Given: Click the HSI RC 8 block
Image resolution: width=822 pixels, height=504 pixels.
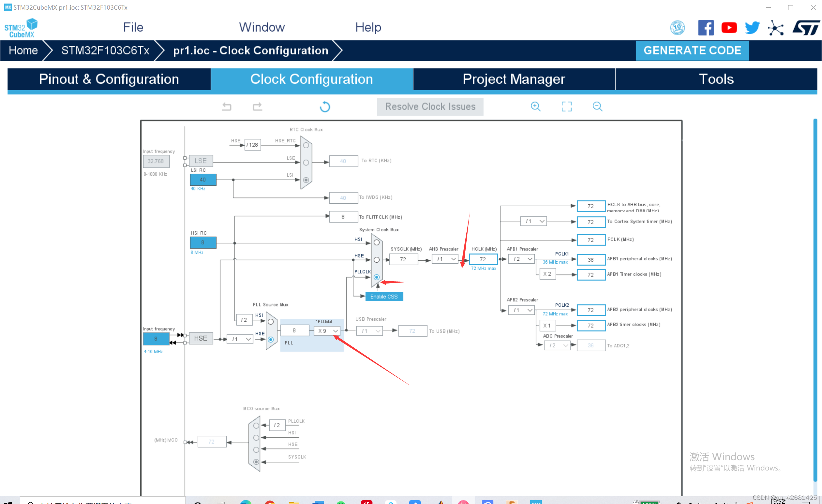Looking at the screenshot, I should [x=203, y=243].
